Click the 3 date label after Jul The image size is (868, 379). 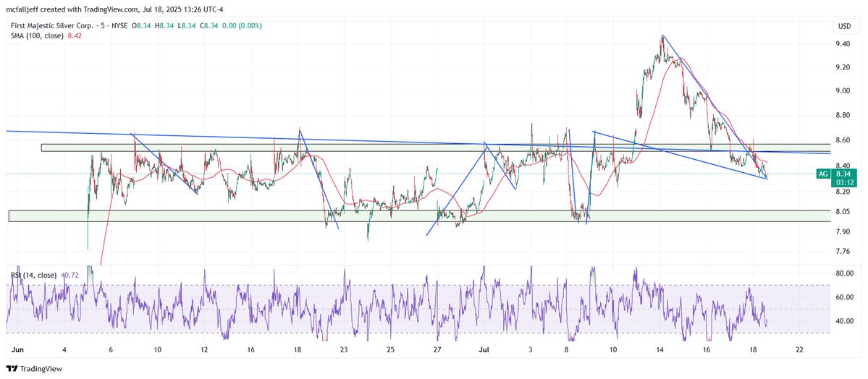[531, 349]
